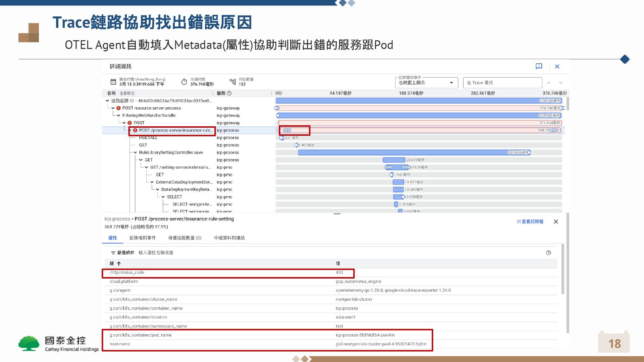Viewport: 644px width, 362px height.
Task: Collapse the RuleLibrarySettingController.save span
Action: click(136, 153)
